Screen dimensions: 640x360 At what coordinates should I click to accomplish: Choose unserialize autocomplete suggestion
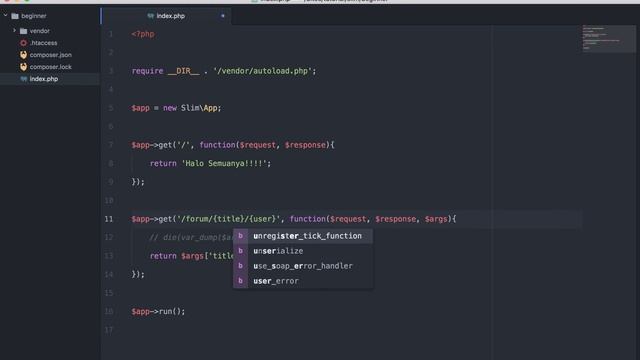click(x=303, y=251)
